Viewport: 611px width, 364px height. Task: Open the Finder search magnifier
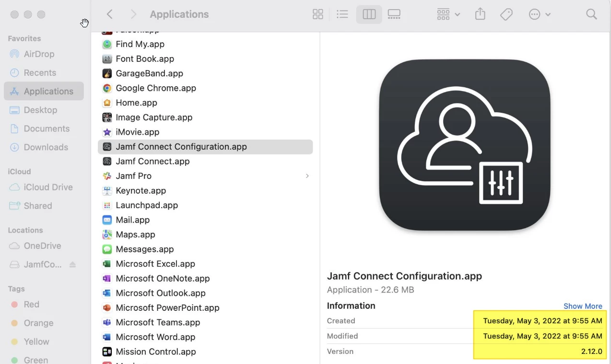point(592,14)
